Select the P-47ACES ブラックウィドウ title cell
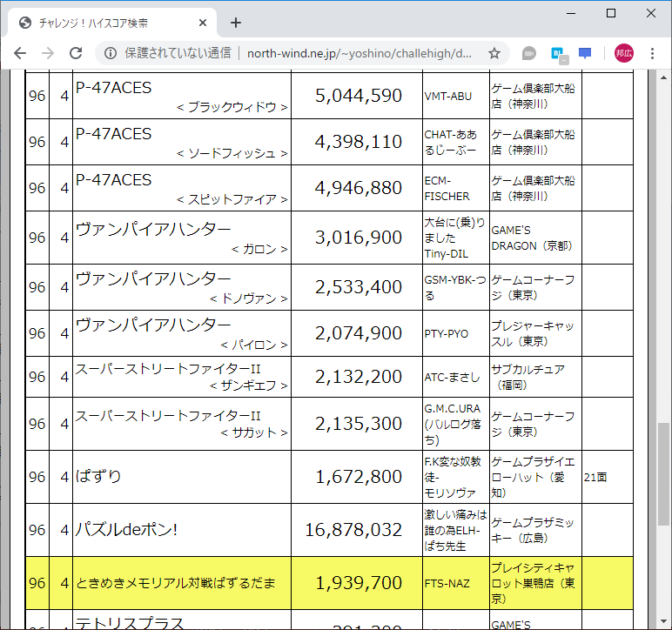The width and height of the screenshot is (672, 630). (x=182, y=96)
